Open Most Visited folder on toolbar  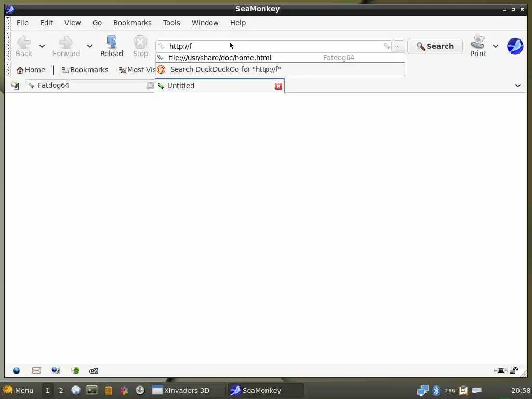pos(137,70)
